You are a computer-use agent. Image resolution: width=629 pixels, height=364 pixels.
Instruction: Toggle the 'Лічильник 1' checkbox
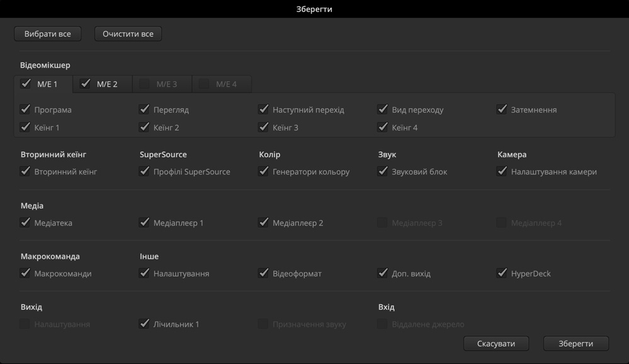coord(144,324)
